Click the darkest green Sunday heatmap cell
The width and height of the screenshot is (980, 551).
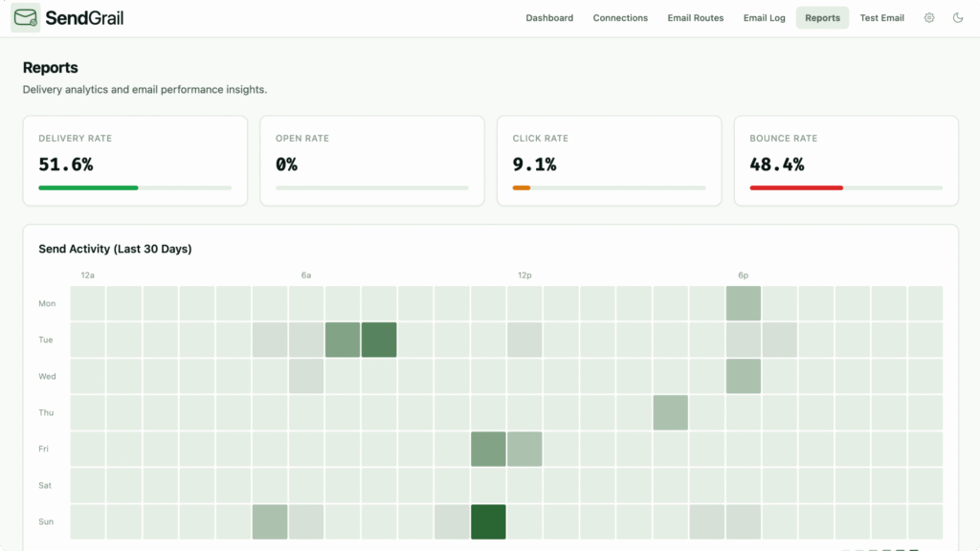point(488,521)
